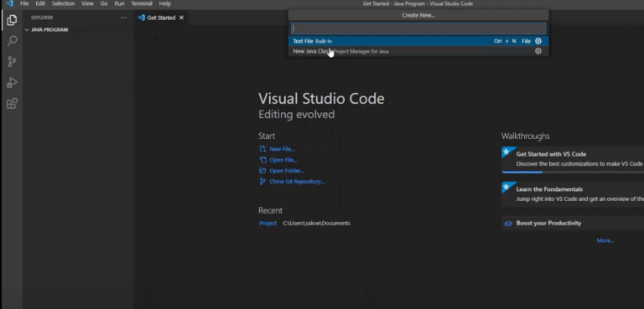Open Boost your Productivity walkthrough
Image resolution: width=644 pixels, height=309 pixels.
pos(573,224)
